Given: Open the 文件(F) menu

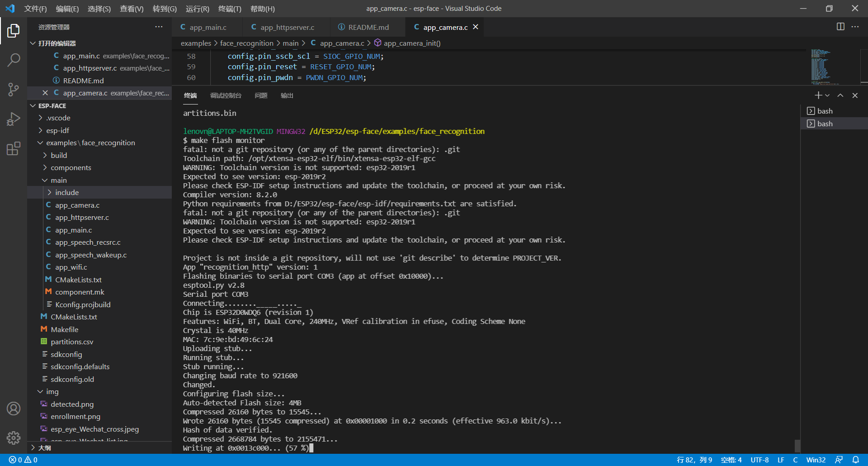Looking at the screenshot, I should pos(35,9).
